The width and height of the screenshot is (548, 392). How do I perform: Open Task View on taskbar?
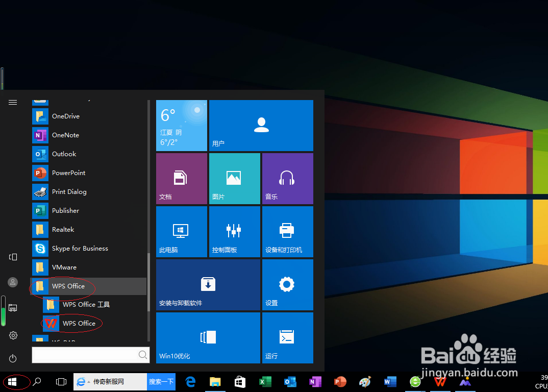(x=61, y=382)
